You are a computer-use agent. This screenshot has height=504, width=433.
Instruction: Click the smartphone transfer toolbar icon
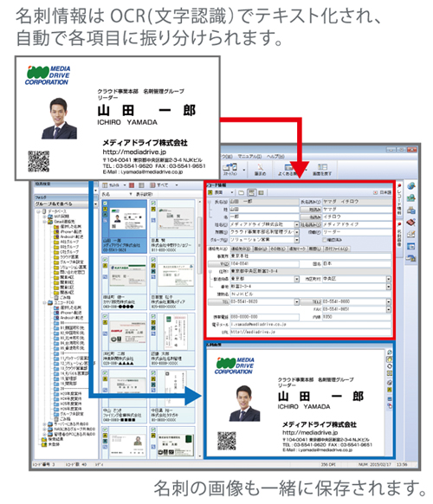coord(230,167)
